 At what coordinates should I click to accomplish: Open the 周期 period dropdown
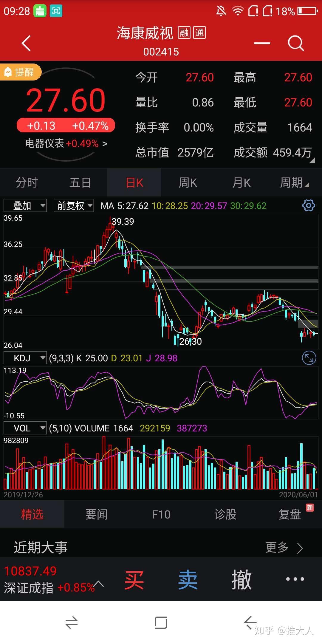295,182
